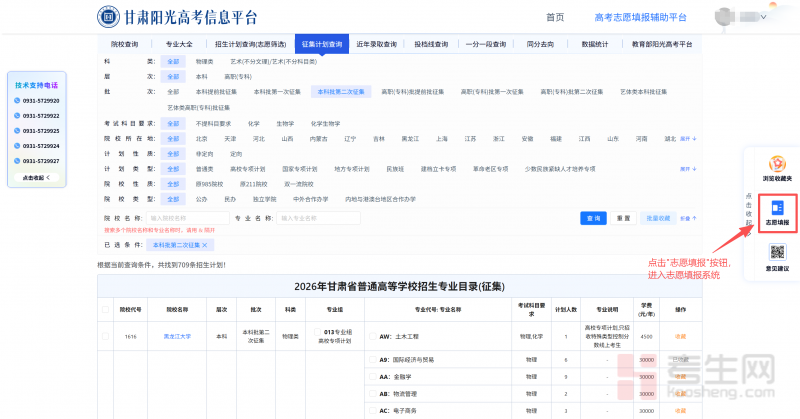Open the user avatar in the header
This screenshot has width=800, height=419.
[723, 17]
